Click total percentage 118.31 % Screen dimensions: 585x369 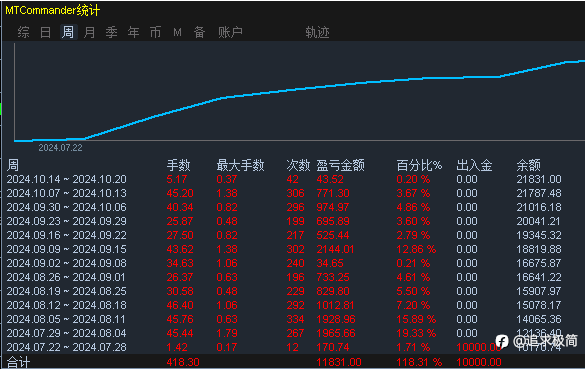pyautogui.click(x=419, y=362)
